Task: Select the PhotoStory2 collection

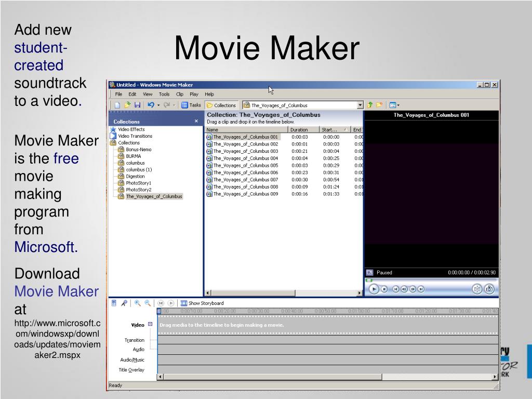Action: [138, 190]
